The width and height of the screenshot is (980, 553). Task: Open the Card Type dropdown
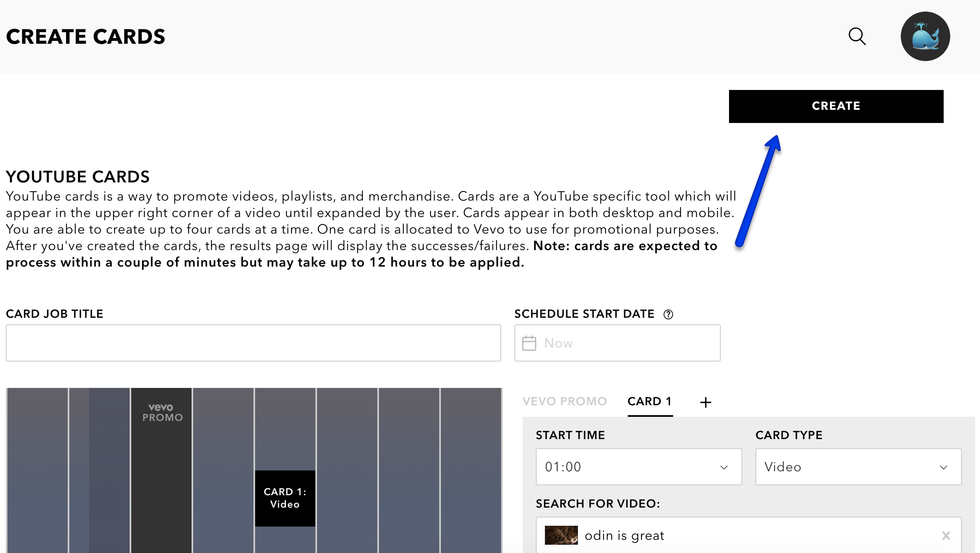(x=858, y=467)
